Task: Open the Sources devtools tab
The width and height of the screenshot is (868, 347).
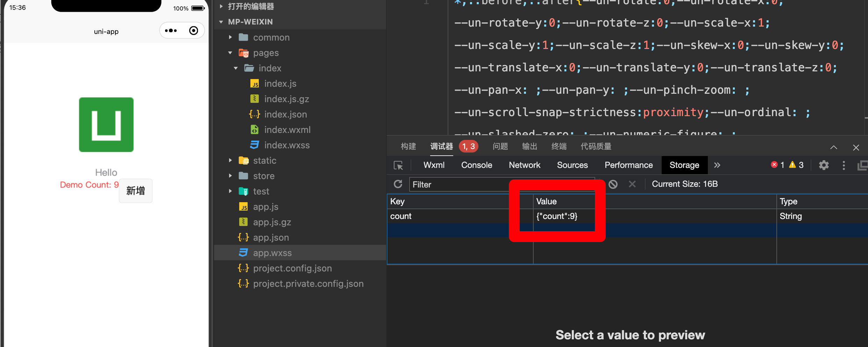Action: pyautogui.click(x=572, y=165)
